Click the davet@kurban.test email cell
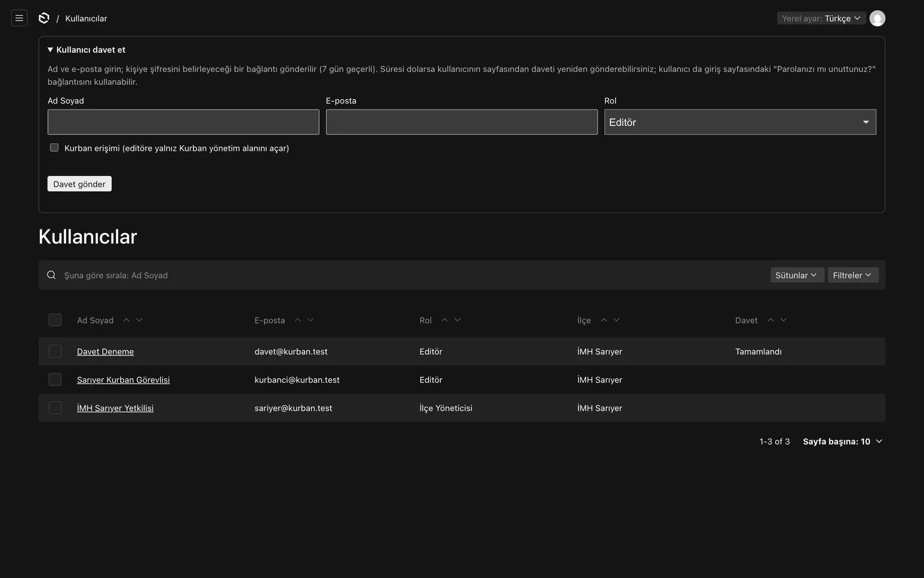 point(291,351)
